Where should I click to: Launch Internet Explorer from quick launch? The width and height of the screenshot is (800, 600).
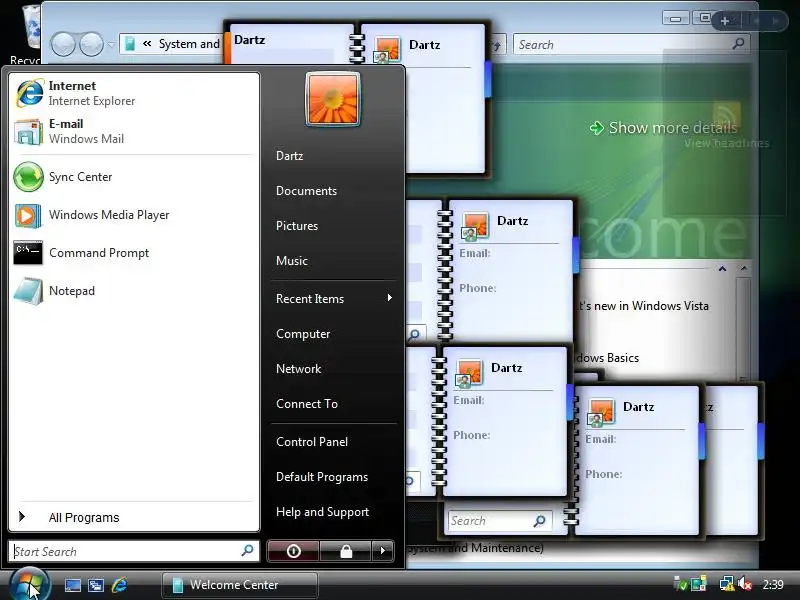point(119,585)
